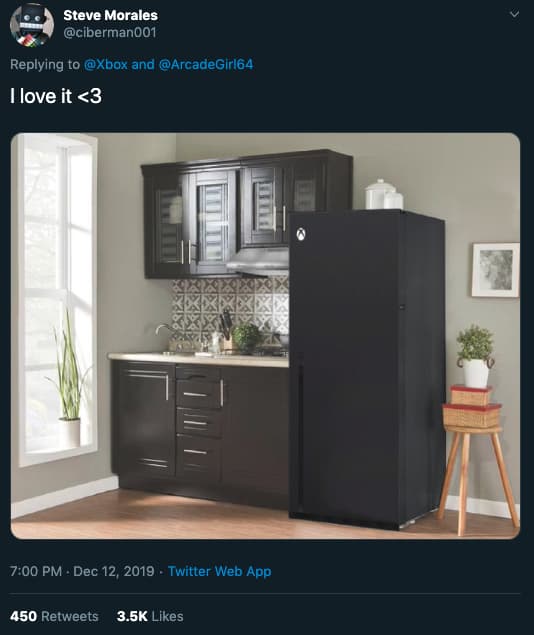The height and width of the screenshot is (635, 534).
Task: Click the Xbox logo on the fridge
Action: tap(301, 234)
